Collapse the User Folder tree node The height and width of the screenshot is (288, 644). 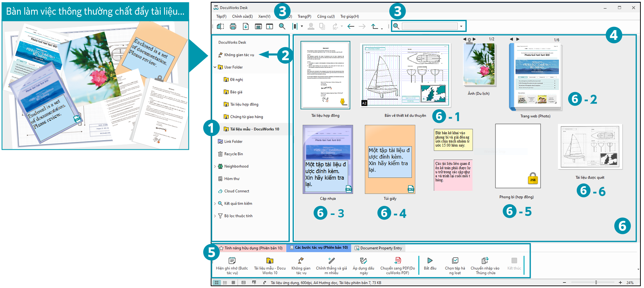[x=215, y=67]
